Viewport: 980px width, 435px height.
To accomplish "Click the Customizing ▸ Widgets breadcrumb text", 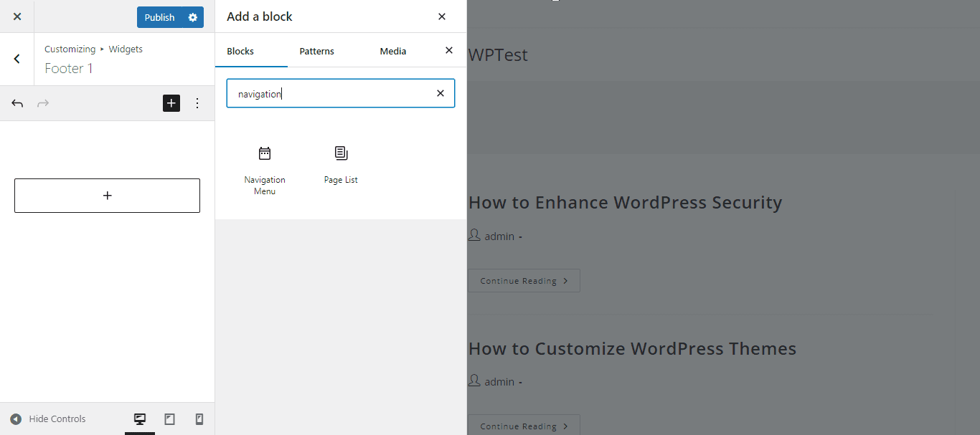I will click(93, 49).
